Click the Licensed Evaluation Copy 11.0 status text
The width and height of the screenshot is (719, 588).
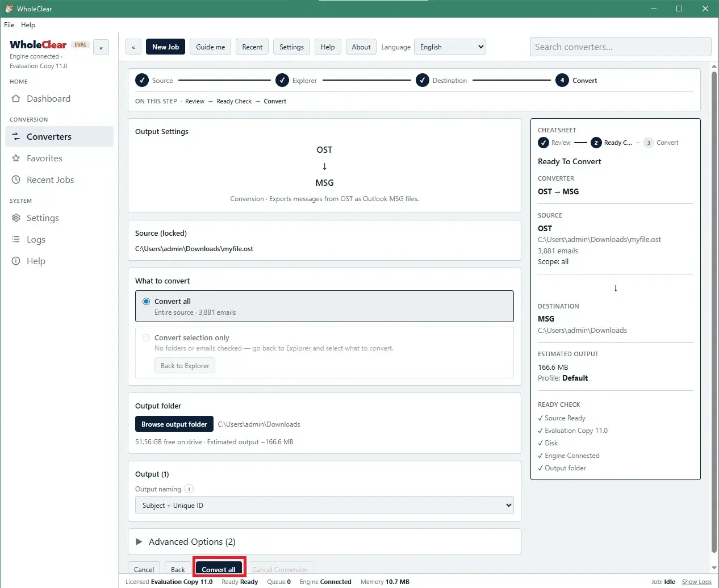[169, 582]
